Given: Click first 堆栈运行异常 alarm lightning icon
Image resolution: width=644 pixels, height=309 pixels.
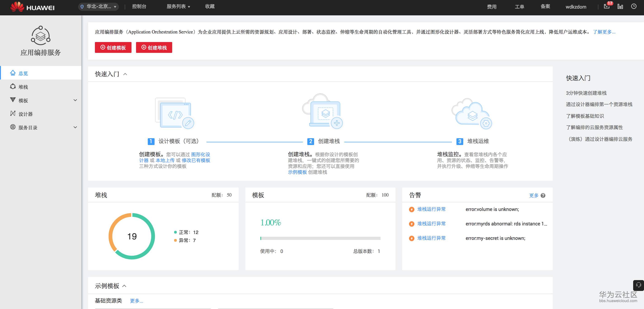Looking at the screenshot, I should pyautogui.click(x=411, y=209).
